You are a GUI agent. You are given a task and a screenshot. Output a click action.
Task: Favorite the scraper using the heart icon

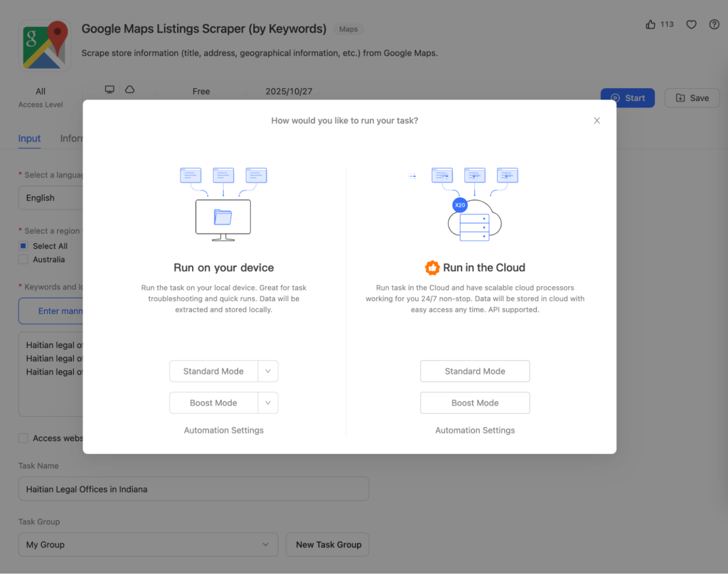[x=690, y=23]
